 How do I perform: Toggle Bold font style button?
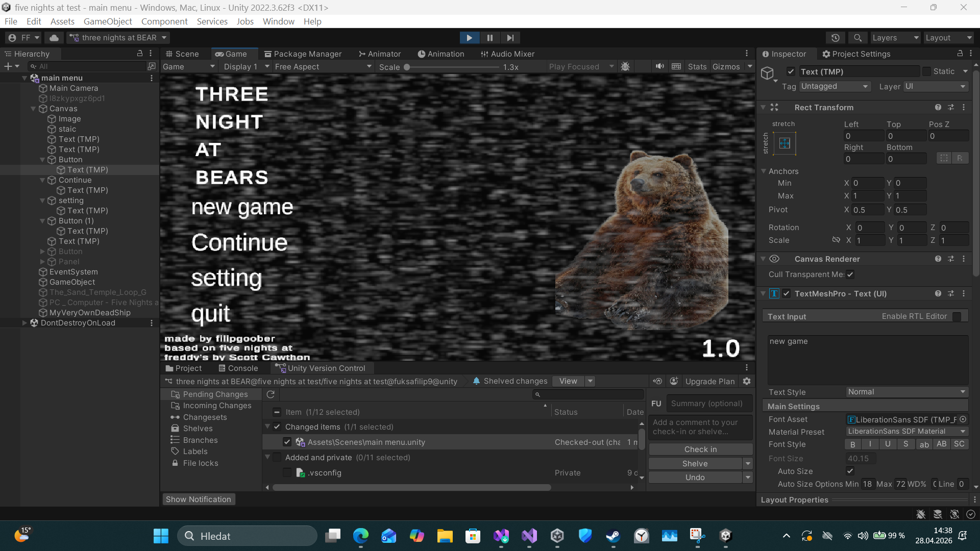coord(853,444)
